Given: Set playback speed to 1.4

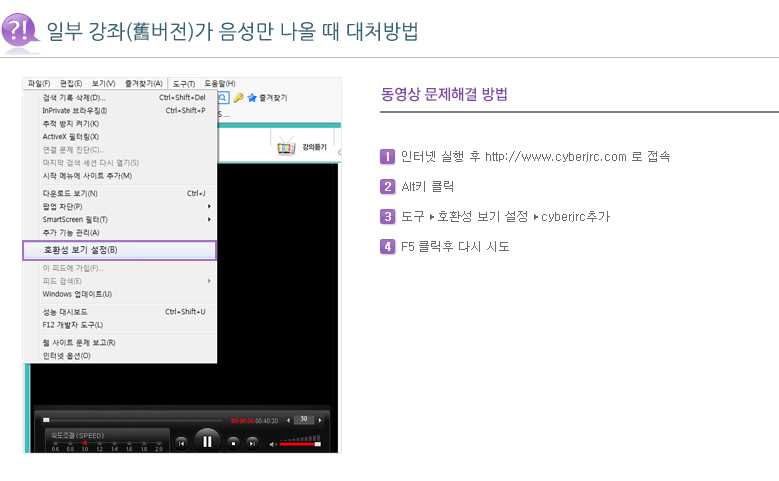Looking at the screenshot, I should tap(114, 443).
